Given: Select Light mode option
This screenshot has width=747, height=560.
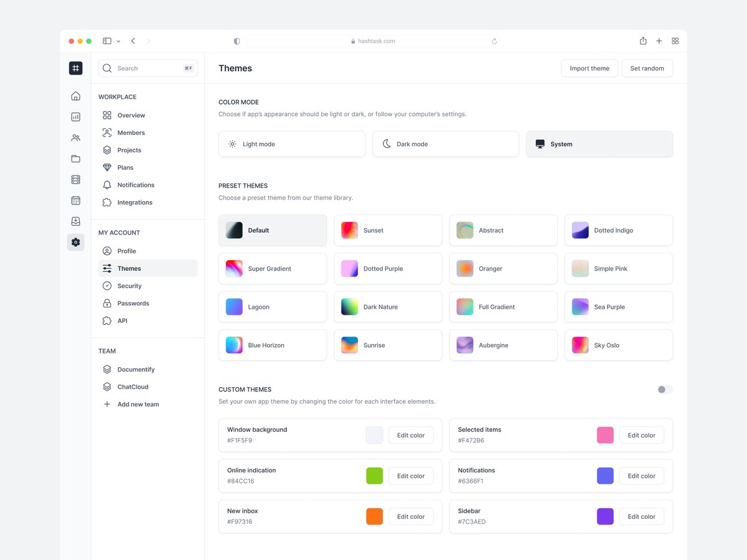Looking at the screenshot, I should click(292, 144).
